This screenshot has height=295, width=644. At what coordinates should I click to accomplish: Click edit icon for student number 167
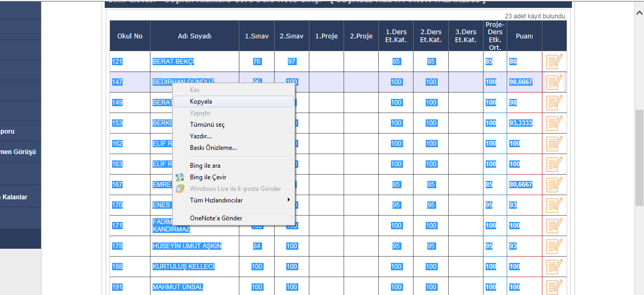pyautogui.click(x=554, y=185)
